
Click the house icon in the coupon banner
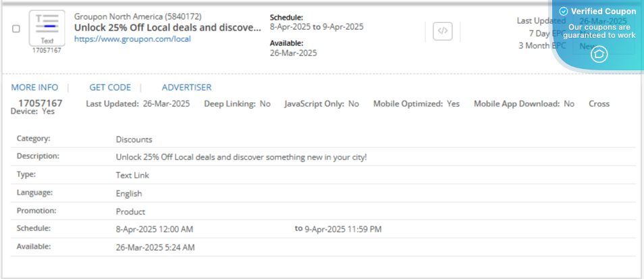click(x=599, y=55)
